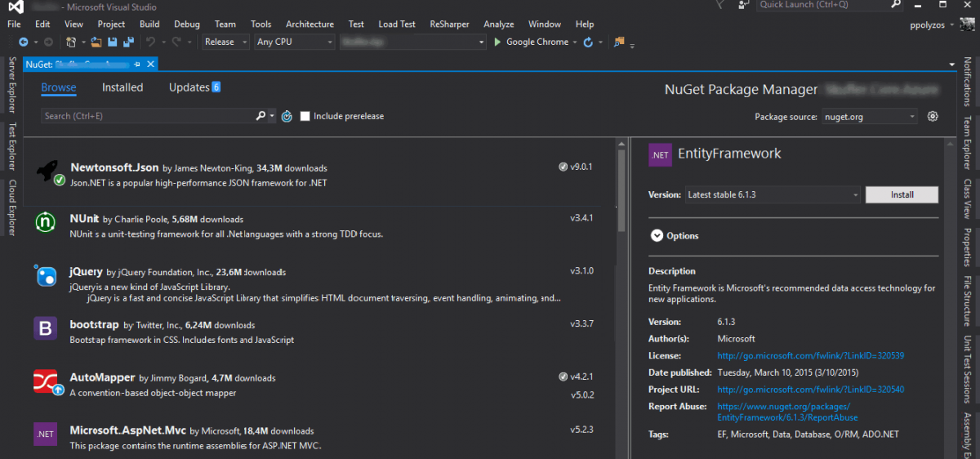Open the startup project dropdown
This screenshot has height=459, width=980.
click(412, 42)
